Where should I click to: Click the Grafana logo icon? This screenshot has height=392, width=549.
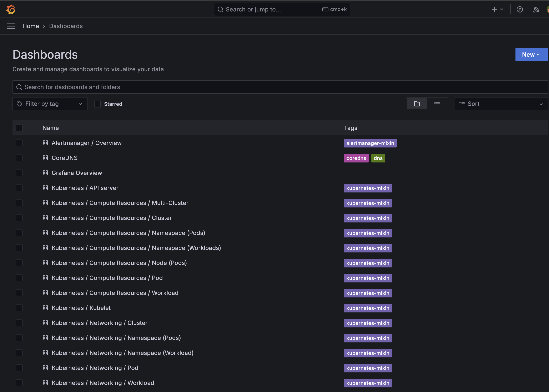[11, 9]
